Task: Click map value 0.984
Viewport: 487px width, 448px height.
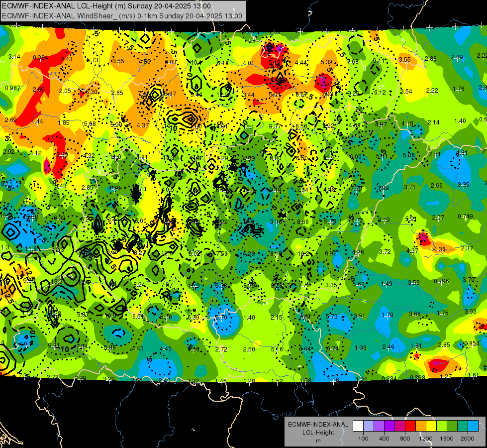Action: pyautogui.click(x=40, y=58)
